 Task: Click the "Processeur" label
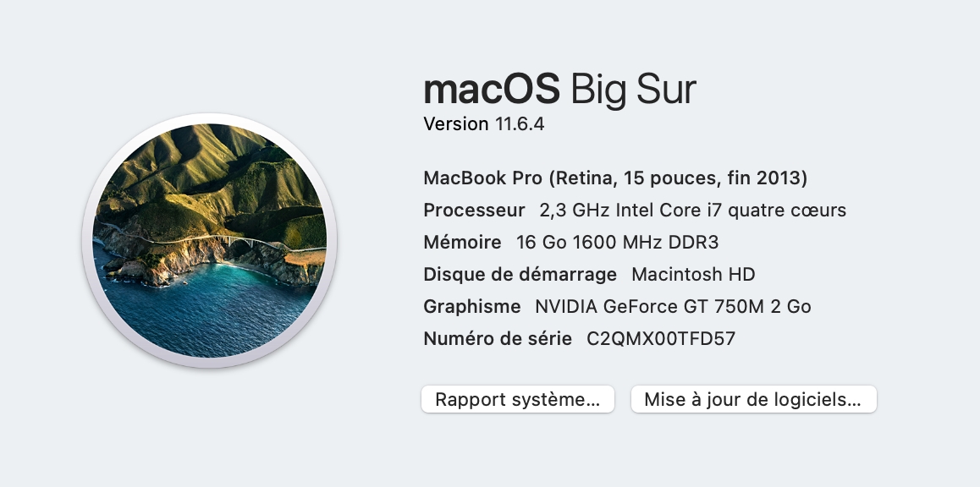(x=474, y=211)
